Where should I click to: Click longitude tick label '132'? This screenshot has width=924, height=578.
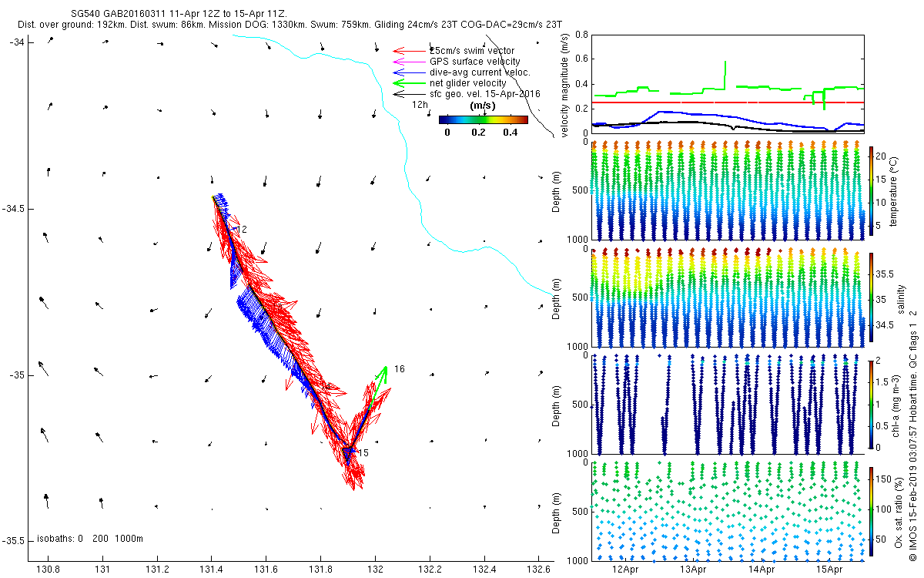click(375, 569)
